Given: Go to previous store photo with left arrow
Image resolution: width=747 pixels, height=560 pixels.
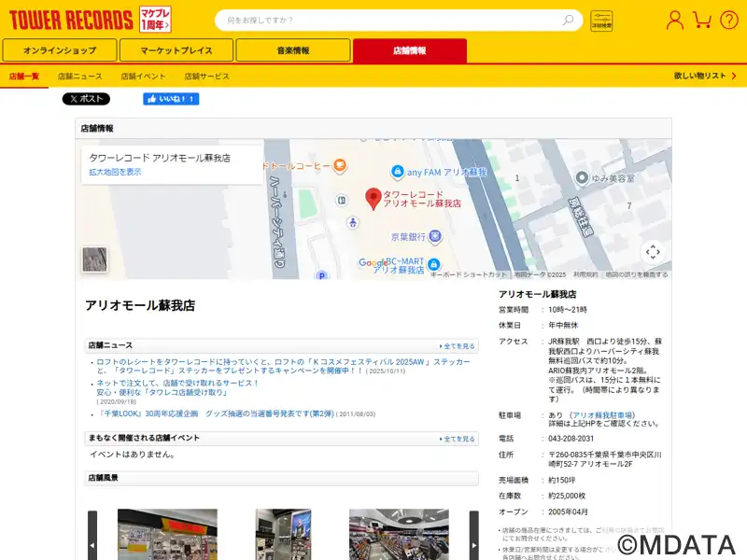Looking at the screenshot, I should coord(92,535).
